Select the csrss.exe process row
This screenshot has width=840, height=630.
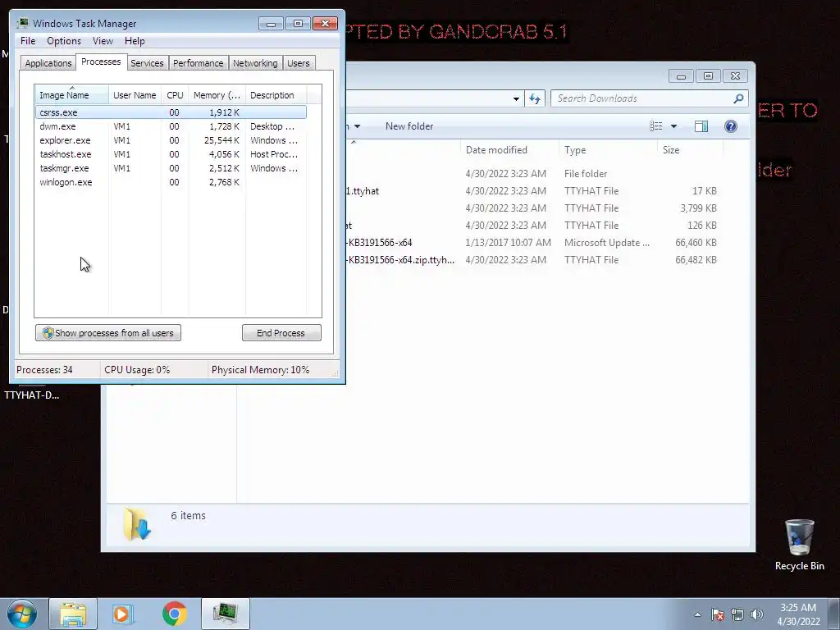(171, 112)
